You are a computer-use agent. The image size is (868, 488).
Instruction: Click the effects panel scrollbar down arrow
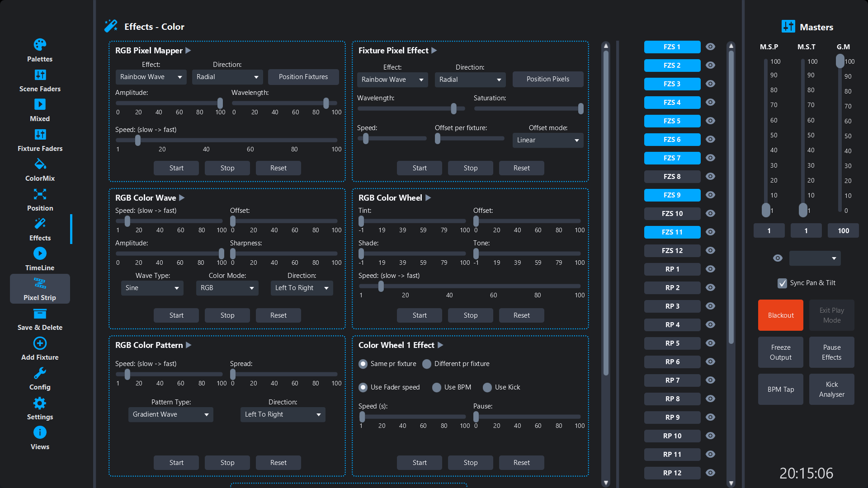(606, 483)
